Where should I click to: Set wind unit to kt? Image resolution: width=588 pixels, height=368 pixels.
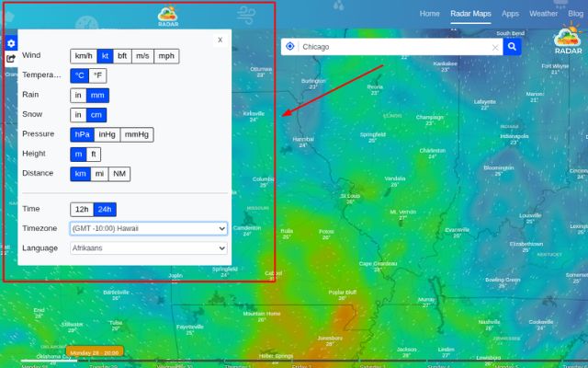[105, 56]
